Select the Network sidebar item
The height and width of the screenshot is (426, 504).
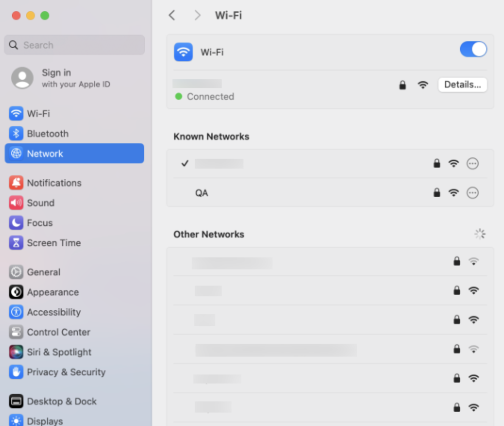click(x=74, y=153)
